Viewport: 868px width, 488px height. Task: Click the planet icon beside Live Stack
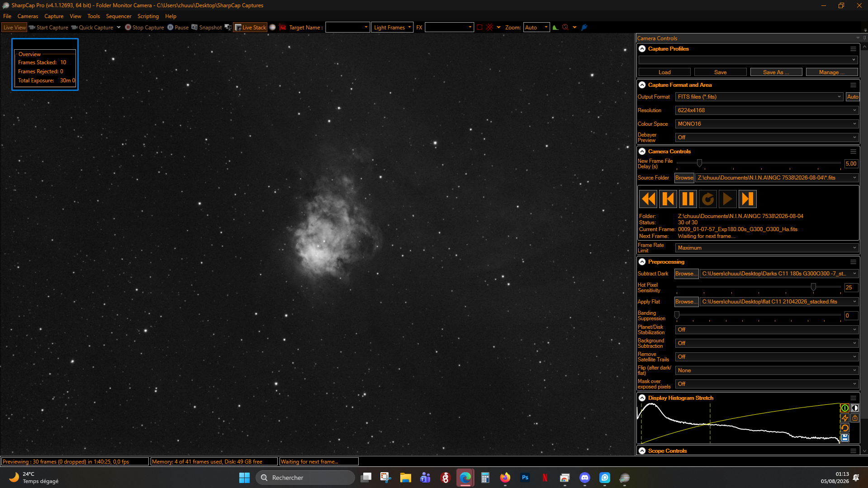tap(272, 28)
